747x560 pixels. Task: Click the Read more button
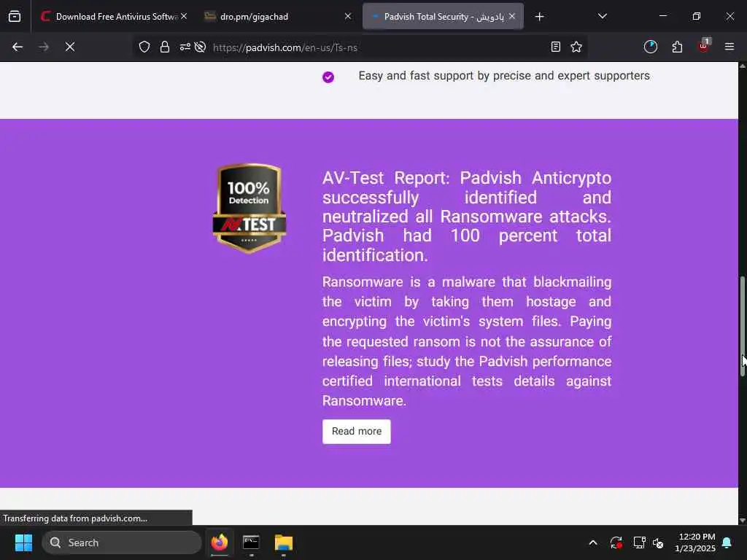tap(356, 432)
